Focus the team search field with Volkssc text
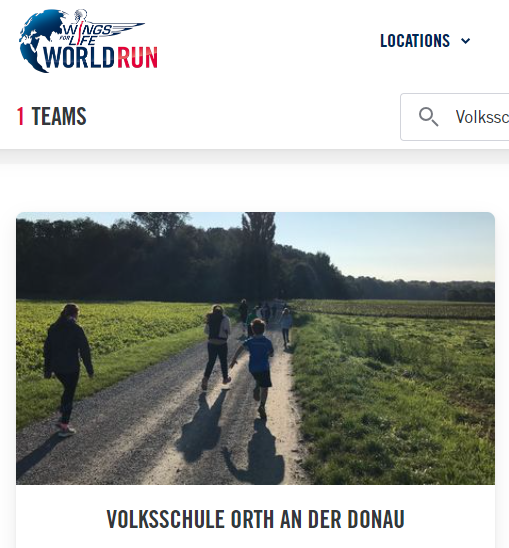Screen dimensions: 509x548 [455, 117]
